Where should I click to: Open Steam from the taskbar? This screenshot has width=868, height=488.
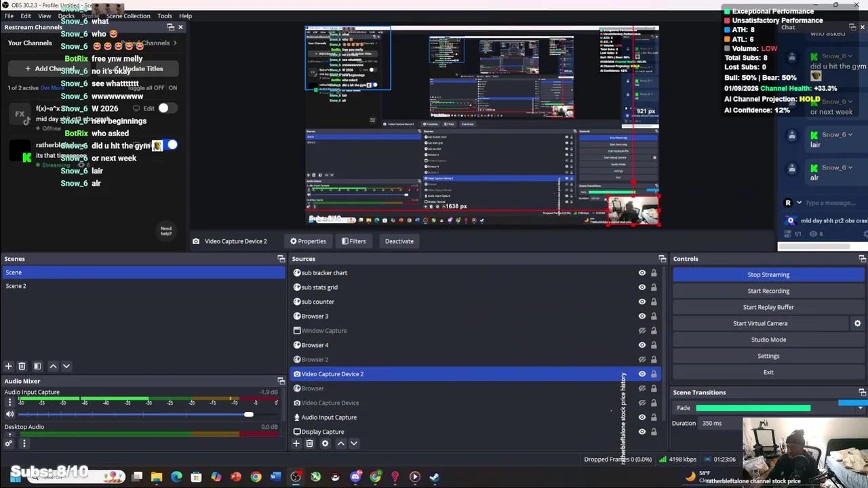pos(434,477)
